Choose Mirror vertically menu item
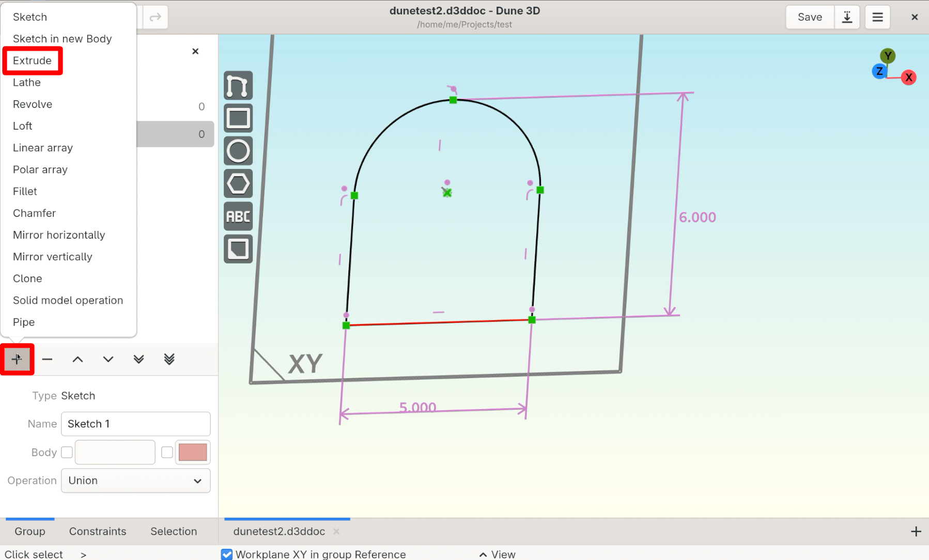 [x=68, y=256]
